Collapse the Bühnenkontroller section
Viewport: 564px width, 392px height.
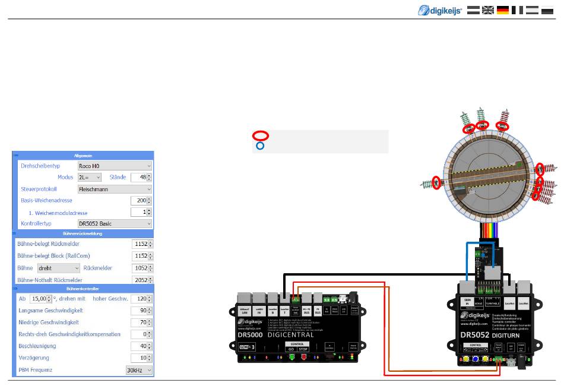point(15,289)
